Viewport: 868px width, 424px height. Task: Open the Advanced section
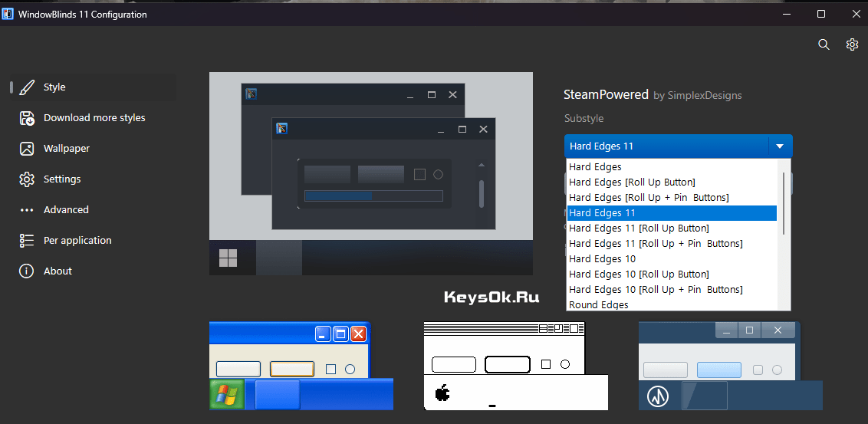[x=66, y=210]
